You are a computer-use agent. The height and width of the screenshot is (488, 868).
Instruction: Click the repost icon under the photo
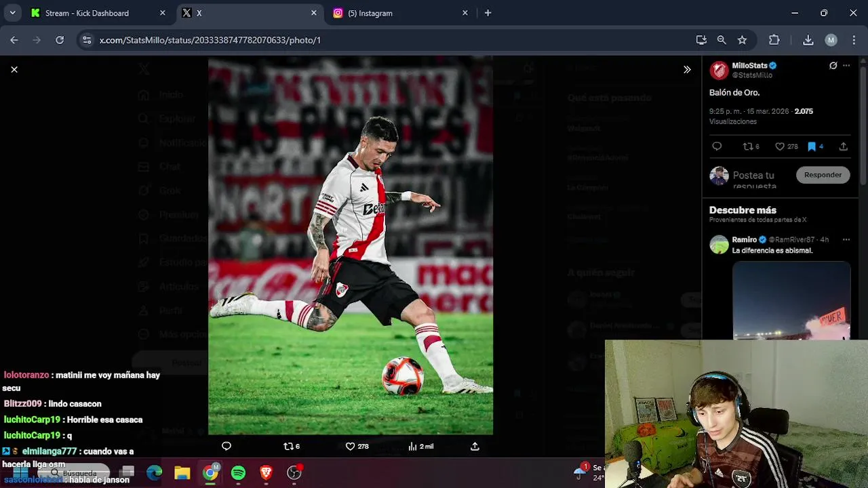tap(288, 446)
